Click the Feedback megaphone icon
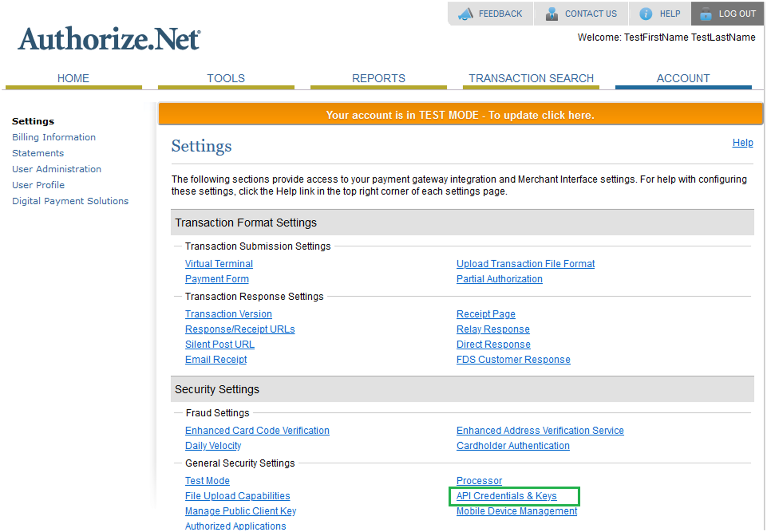Screen dimensions: 767x532 [465, 14]
